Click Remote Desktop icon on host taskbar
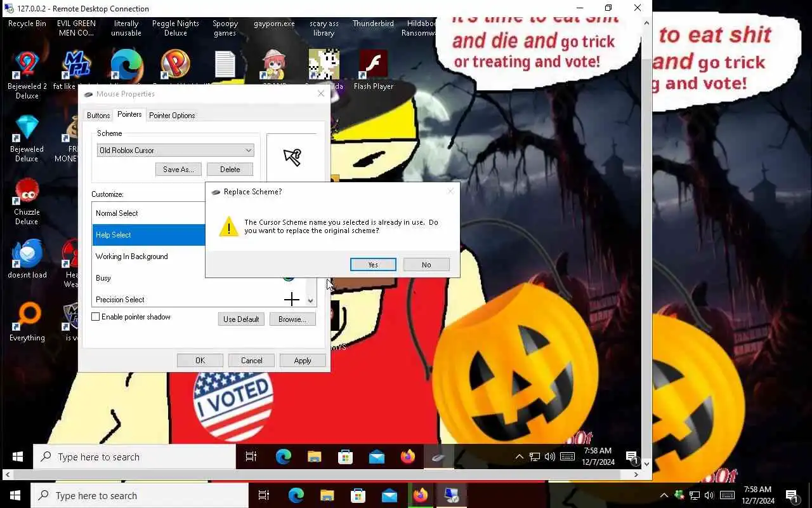 point(452,495)
